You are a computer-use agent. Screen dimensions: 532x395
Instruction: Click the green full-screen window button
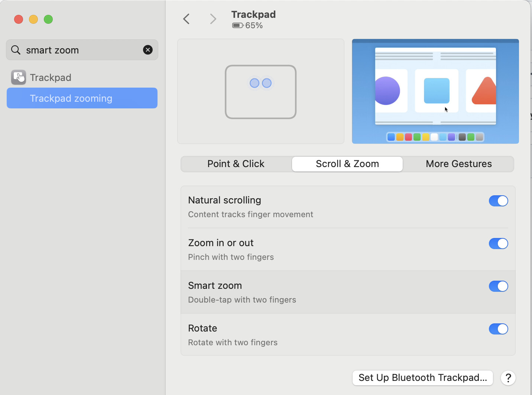48,19
